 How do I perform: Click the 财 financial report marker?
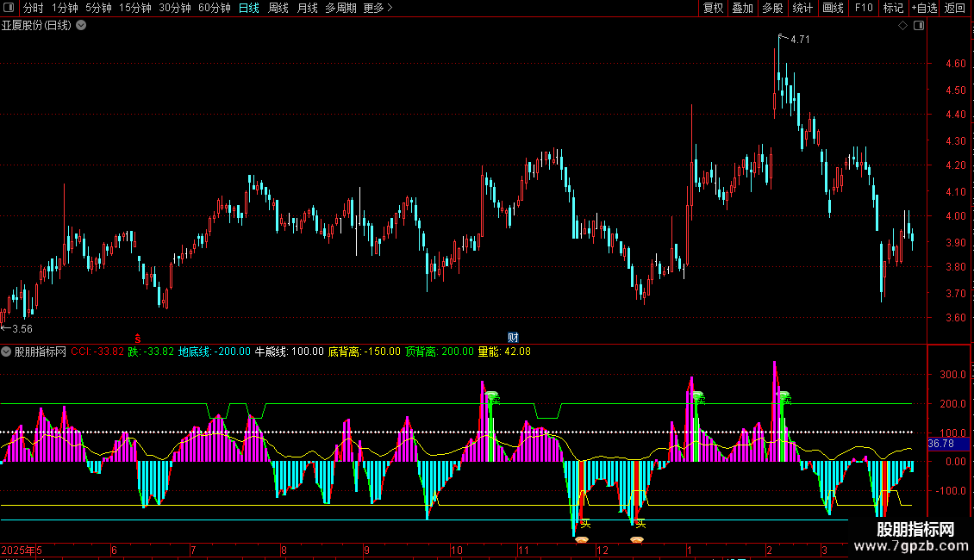(x=513, y=337)
